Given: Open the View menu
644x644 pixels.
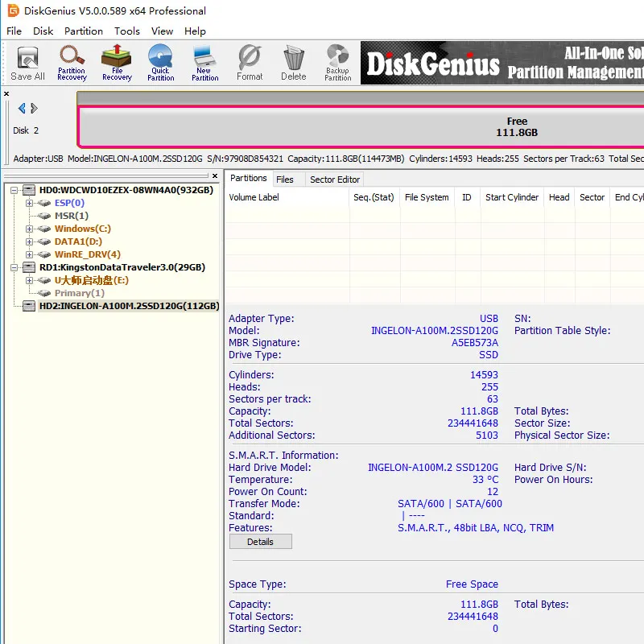Looking at the screenshot, I should 162,31.
